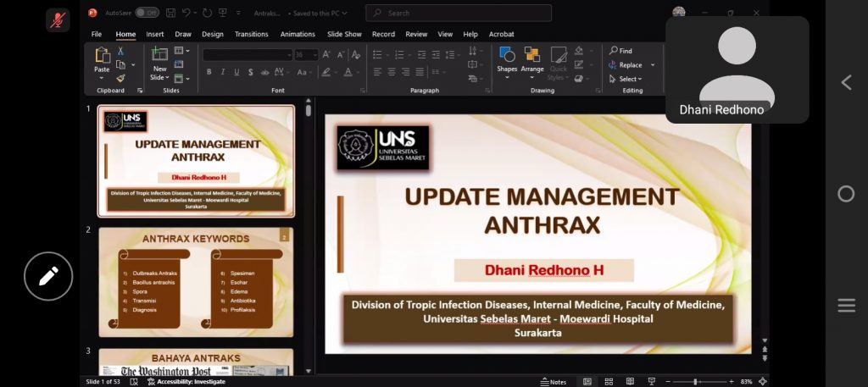
Task: Click the text highlight color swatch
Action: (x=326, y=72)
